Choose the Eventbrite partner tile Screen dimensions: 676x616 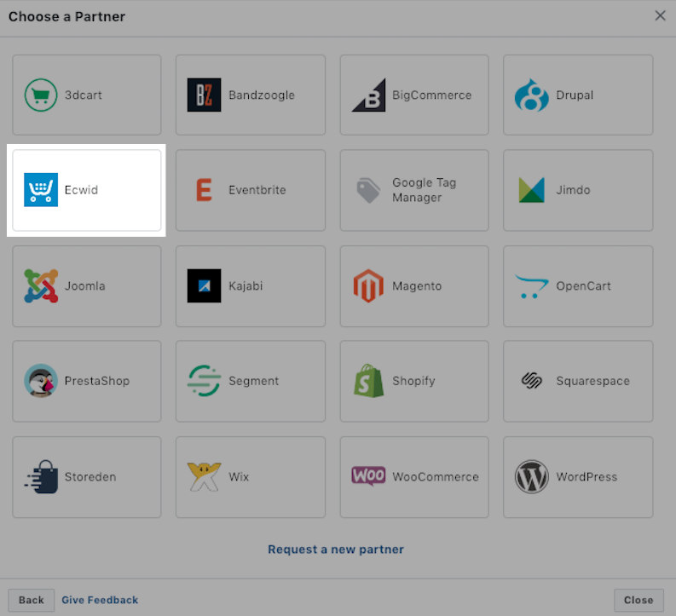pos(251,190)
